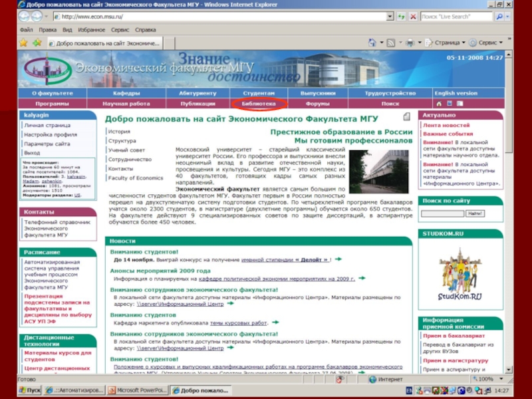Switch to English version of the site
The width and height of the screenshot is (532, 399).
click(456, 93)
